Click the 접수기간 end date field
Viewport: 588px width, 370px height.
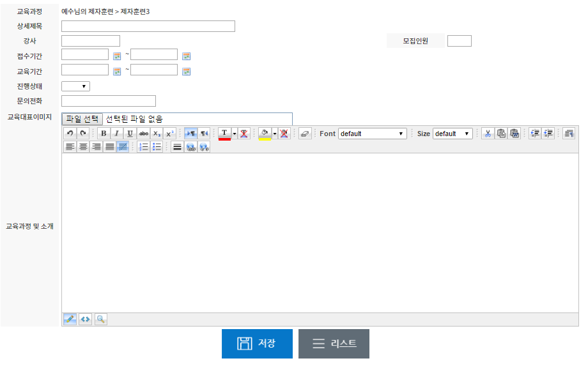click(154, 54)
